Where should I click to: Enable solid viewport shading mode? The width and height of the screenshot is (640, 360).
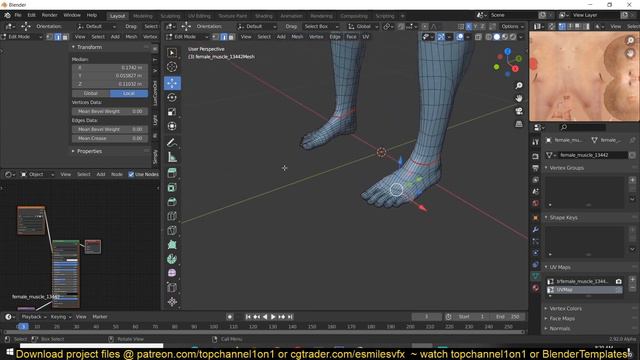point(496,37)
